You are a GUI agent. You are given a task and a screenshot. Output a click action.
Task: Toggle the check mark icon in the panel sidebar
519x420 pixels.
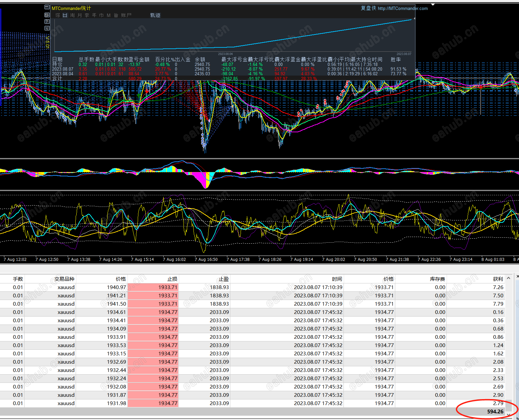(47, 28)
